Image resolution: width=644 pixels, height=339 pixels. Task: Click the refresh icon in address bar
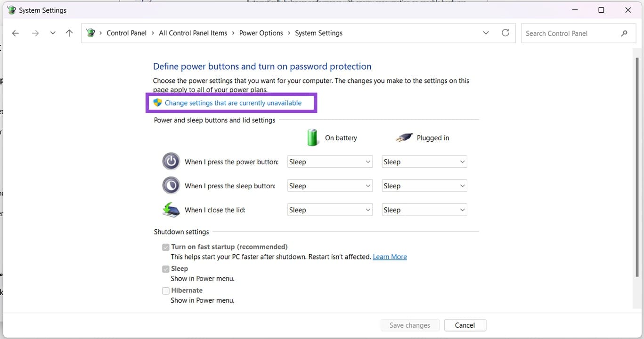(505, 33)
